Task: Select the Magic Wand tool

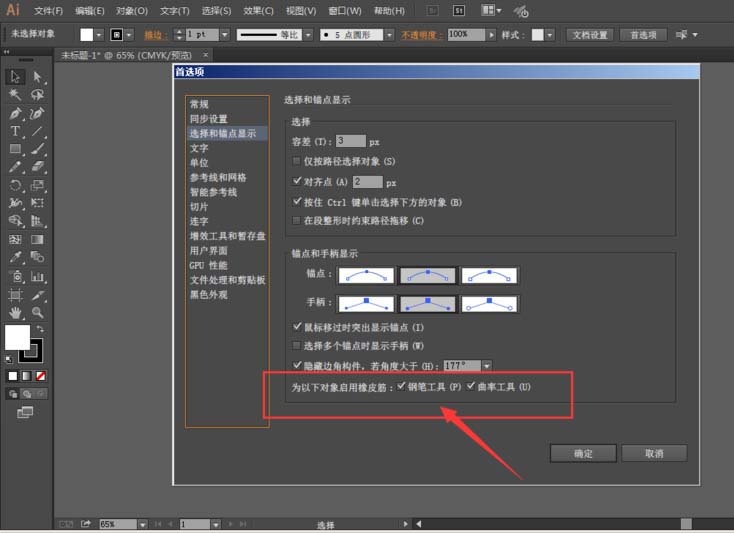Action: click(x=16, y=95)
